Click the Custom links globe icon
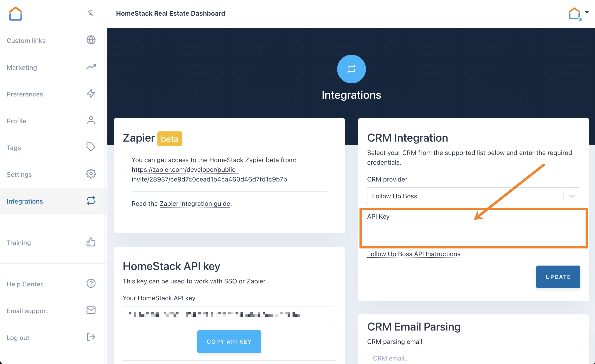This screenshot has height=364, width=595. [91, 40]
